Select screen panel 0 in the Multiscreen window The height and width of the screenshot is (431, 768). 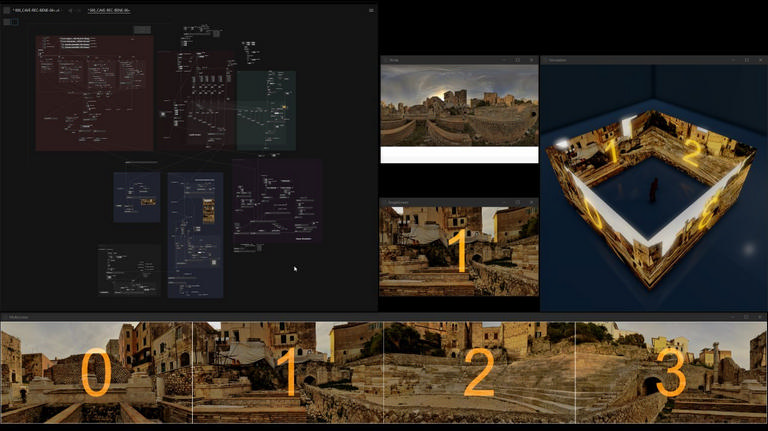click(x=96, y=372)
